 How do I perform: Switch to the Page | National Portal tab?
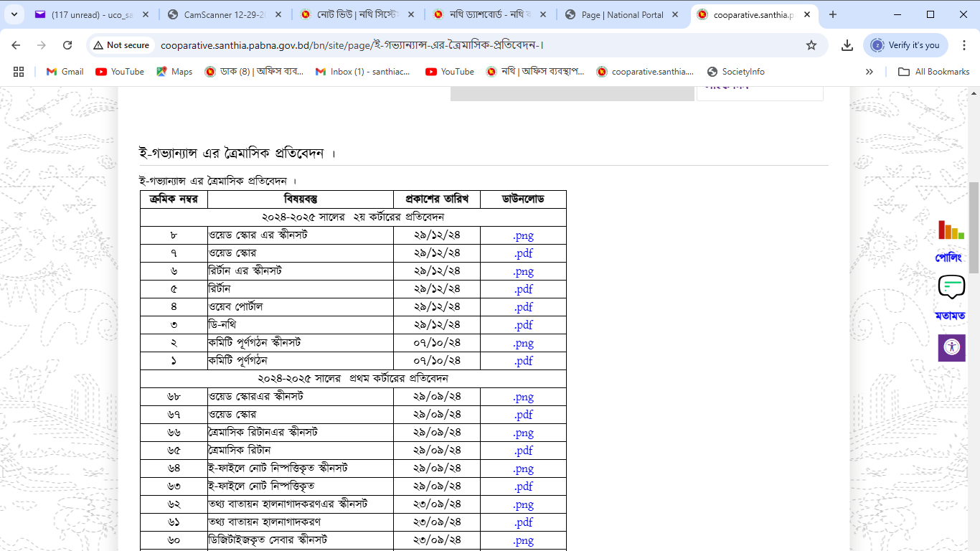[622, 14]
